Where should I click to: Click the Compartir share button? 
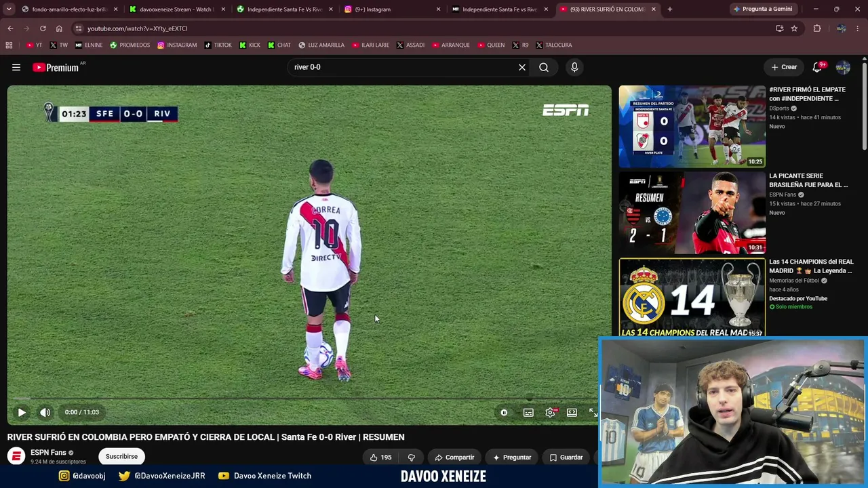(454, 457)
